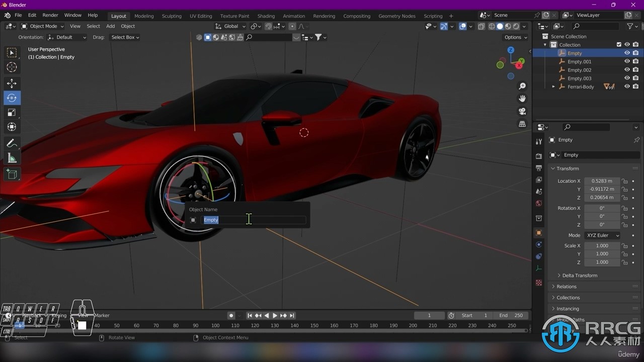Jump to the start frame button
Viewport: 644px width, 362px height.
pyautogui.click(x=250, y=316)
